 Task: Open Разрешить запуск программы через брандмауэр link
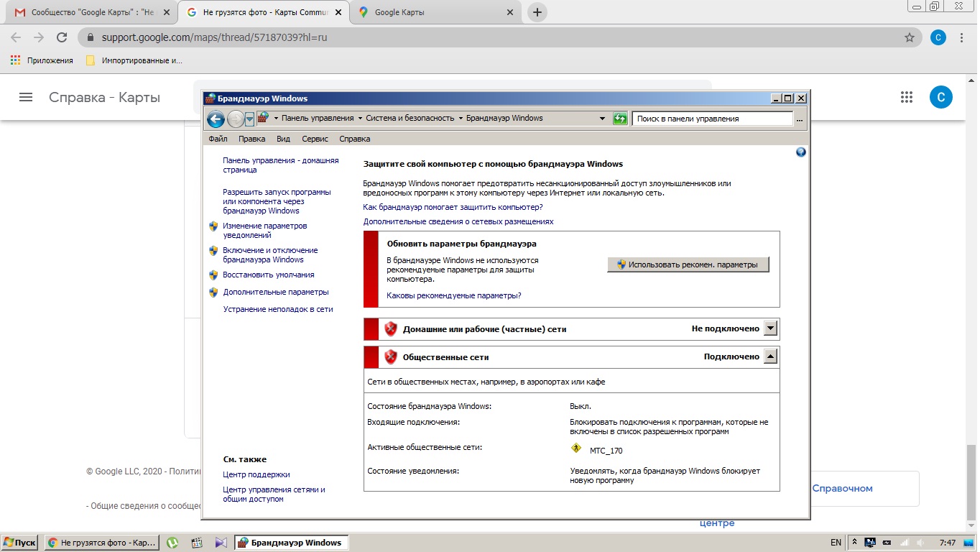coord(277,202)
